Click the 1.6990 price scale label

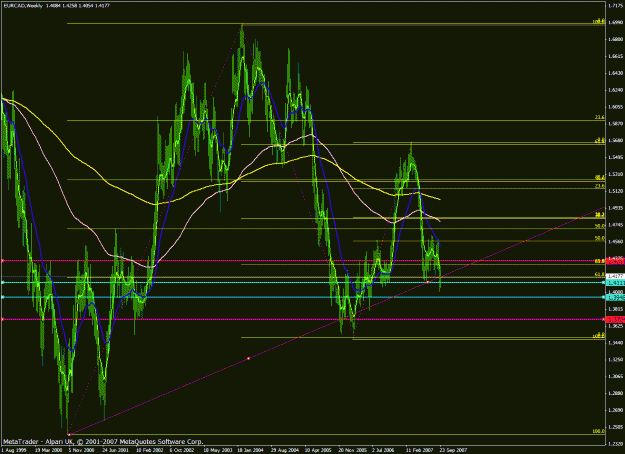coord(614,23)
